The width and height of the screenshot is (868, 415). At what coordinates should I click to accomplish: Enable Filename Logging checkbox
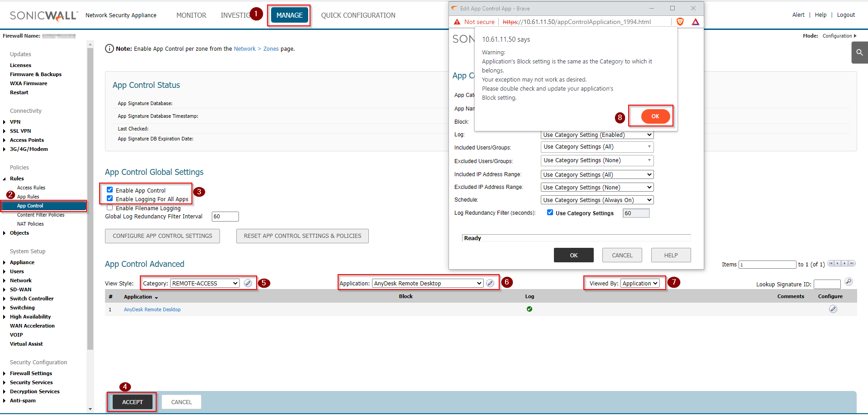point(110,207)
